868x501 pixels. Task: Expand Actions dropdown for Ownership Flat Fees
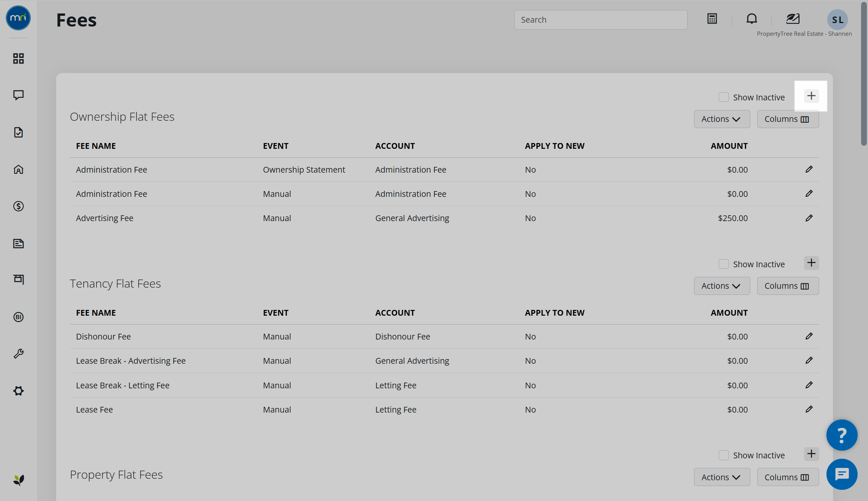tap(721, 119)
